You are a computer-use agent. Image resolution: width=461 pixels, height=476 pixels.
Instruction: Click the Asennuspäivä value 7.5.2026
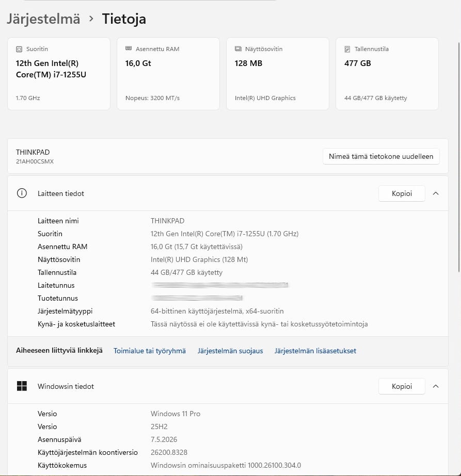[x=164, y=439]
